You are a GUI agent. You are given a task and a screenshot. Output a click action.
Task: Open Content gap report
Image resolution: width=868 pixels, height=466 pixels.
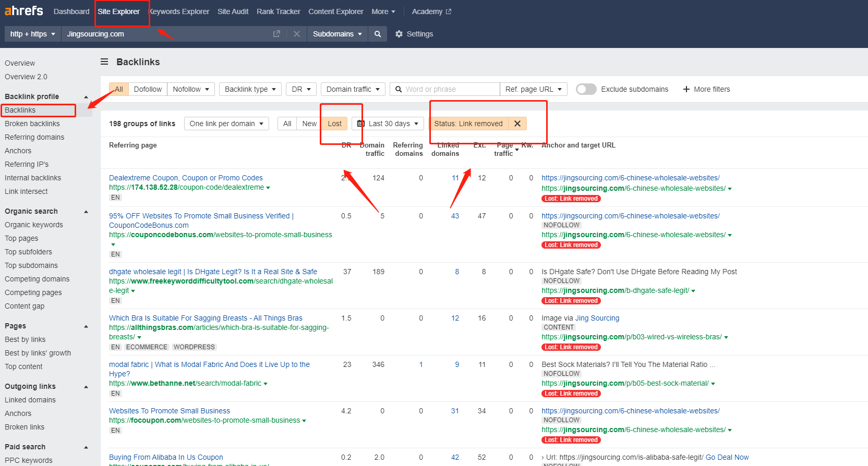pos(25,306)
